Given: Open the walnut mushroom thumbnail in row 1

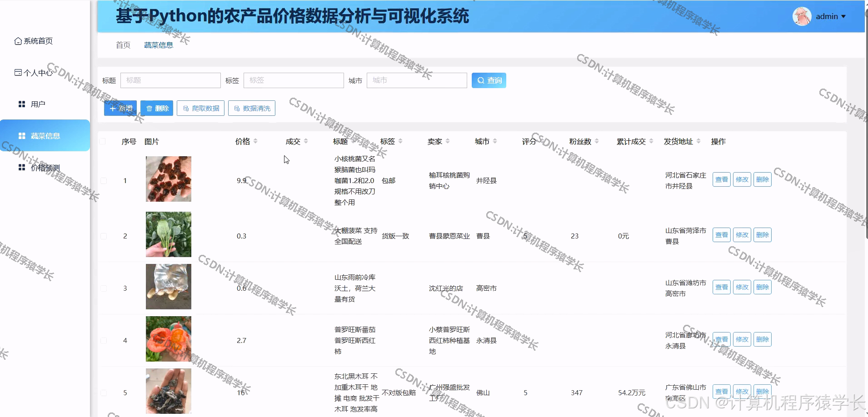Looking at the screenshot, I should [x=169, y=179].
